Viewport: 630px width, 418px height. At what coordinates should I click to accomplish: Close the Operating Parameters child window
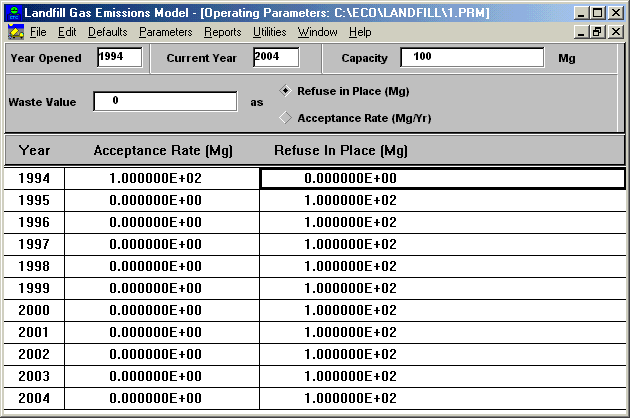click(616, 32)
